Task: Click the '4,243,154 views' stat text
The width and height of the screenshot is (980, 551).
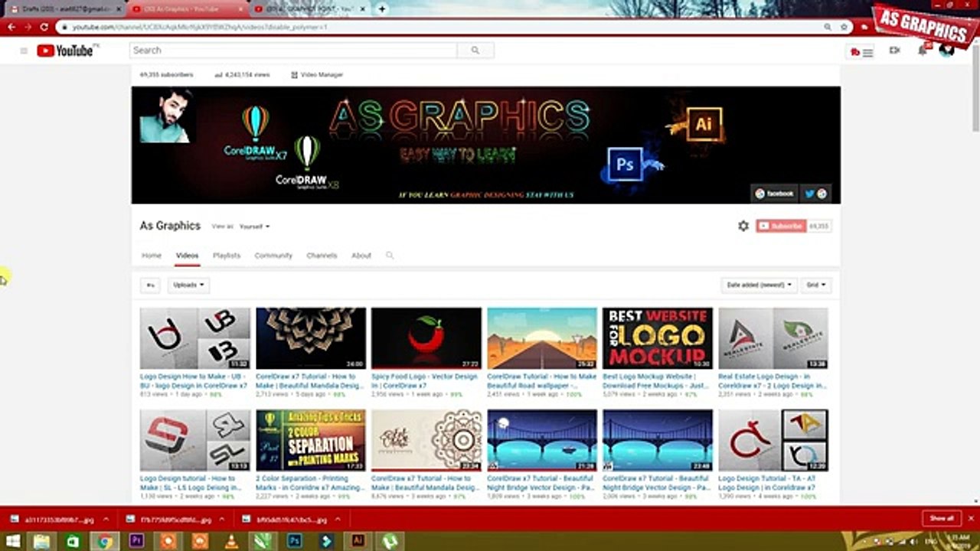Action: pyautogui.click(x=243, y=75)
